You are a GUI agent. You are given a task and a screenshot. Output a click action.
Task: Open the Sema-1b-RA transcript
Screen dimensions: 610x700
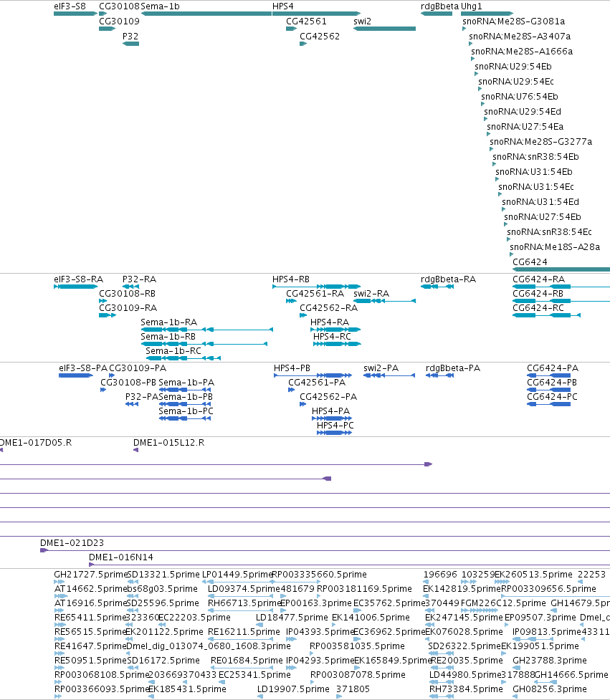tap(206, 330)
